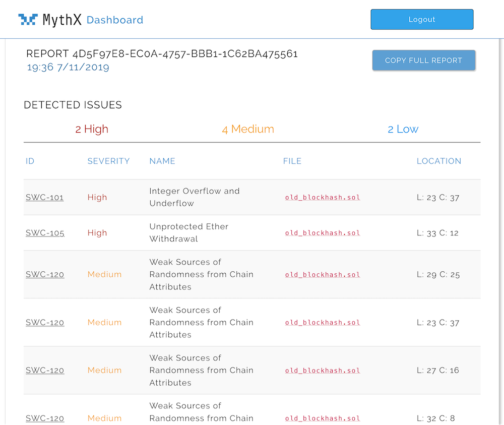504x425 pixels.
Task: Open the Dashboard link in header
Action: 115,20
